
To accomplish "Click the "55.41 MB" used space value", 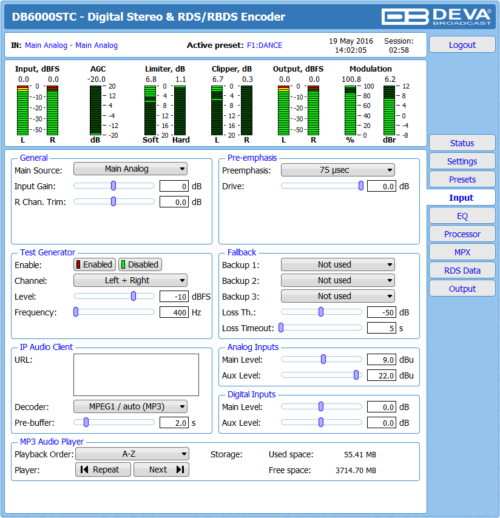I will (x=360, y=454).
